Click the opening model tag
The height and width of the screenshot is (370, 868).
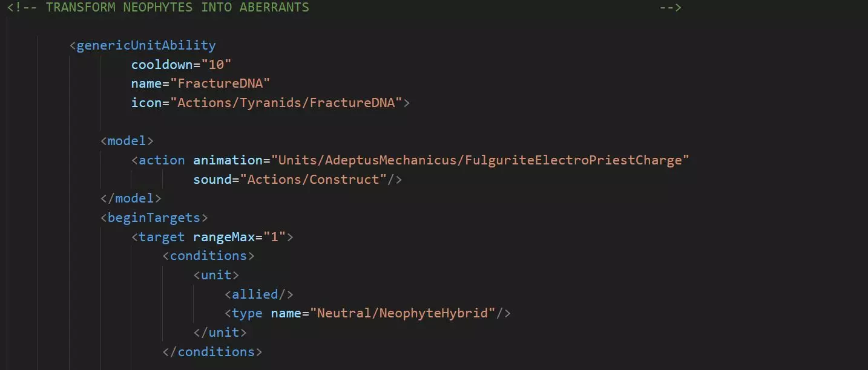coord(127,141)
